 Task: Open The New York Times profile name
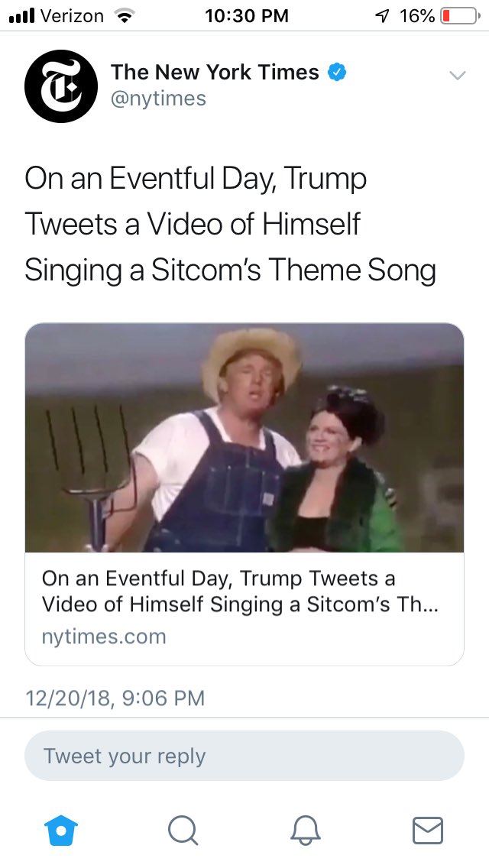click(215, 72)
